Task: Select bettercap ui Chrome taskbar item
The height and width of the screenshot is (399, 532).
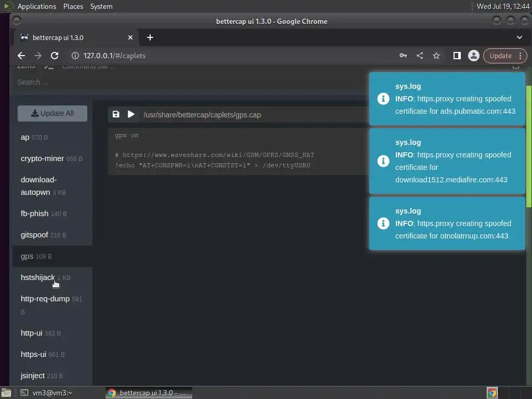Action: click(149, 393)
